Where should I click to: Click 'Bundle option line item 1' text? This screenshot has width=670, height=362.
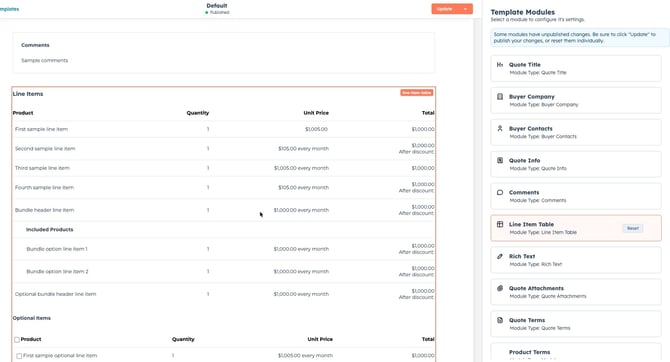(57, 249)
